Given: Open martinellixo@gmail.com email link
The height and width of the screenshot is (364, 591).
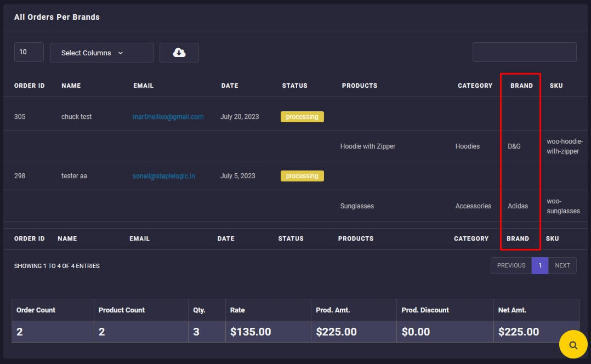Looking at the screenshot, I should click(x=168, y=117).
